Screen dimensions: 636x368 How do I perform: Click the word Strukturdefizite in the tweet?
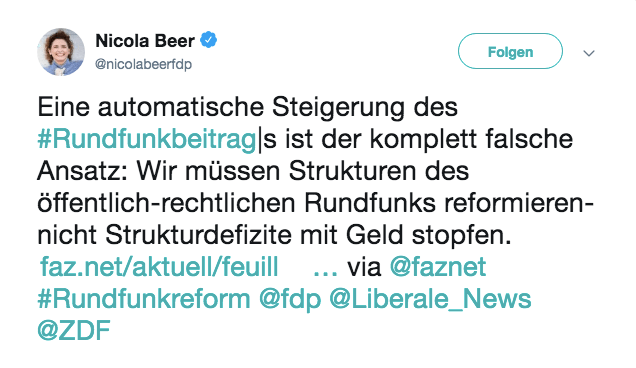pyautogui.click(x=198, y=235)
